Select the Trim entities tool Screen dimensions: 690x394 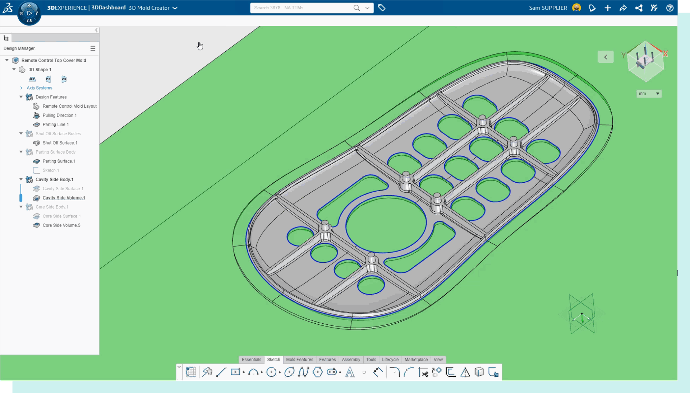(423, 372)
